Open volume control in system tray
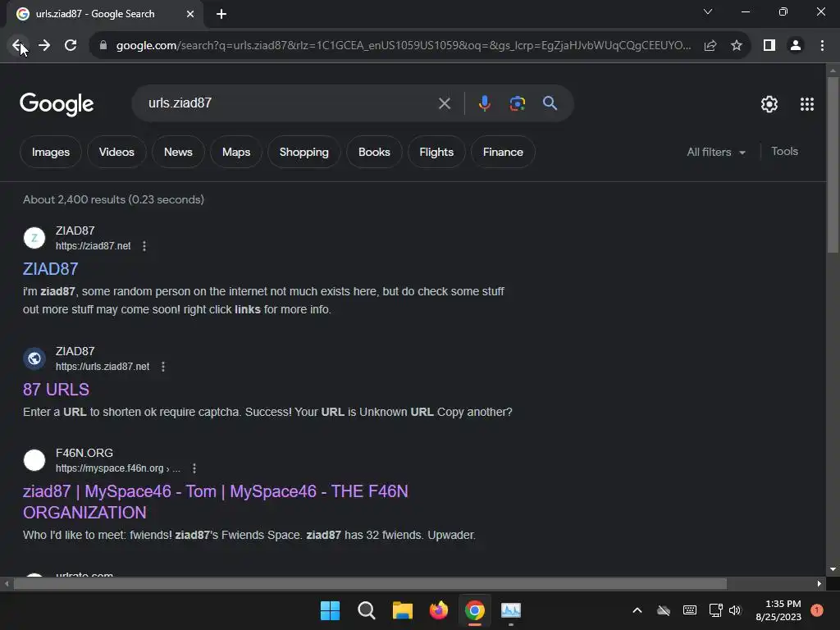The height and width of the screenshot is (630, 840). 735,610
